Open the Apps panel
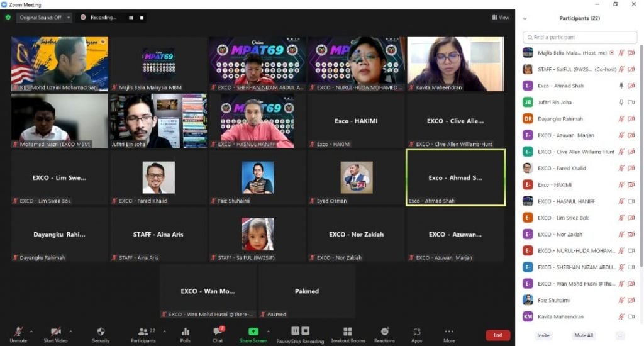 point(416,333)
